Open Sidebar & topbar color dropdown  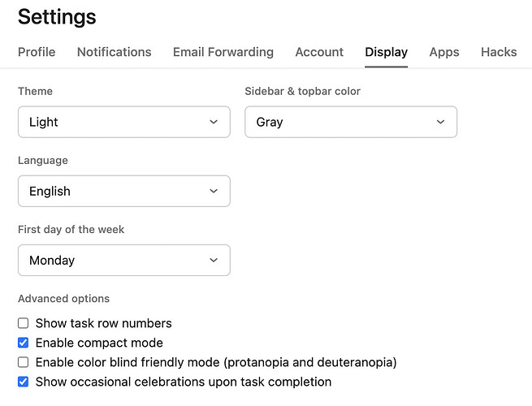[351, 122]
